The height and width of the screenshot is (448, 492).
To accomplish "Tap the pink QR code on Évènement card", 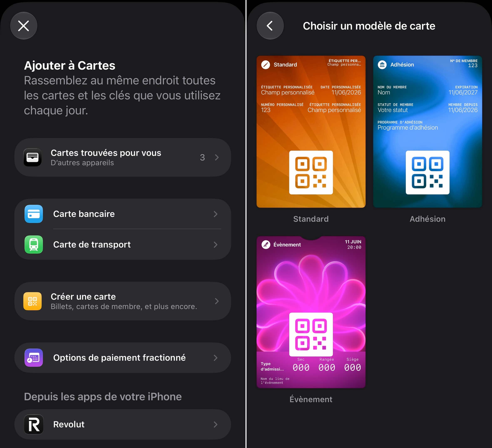I will point(311,334).
